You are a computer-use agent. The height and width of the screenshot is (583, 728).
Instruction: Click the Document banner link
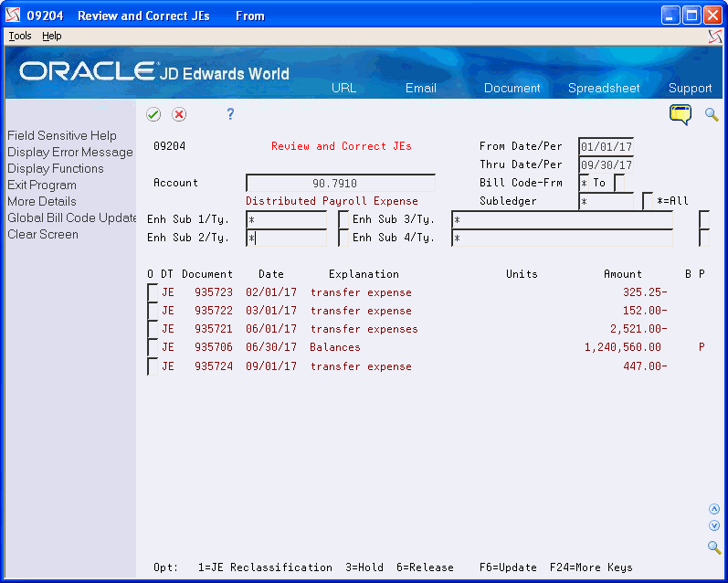click(512, 88)
